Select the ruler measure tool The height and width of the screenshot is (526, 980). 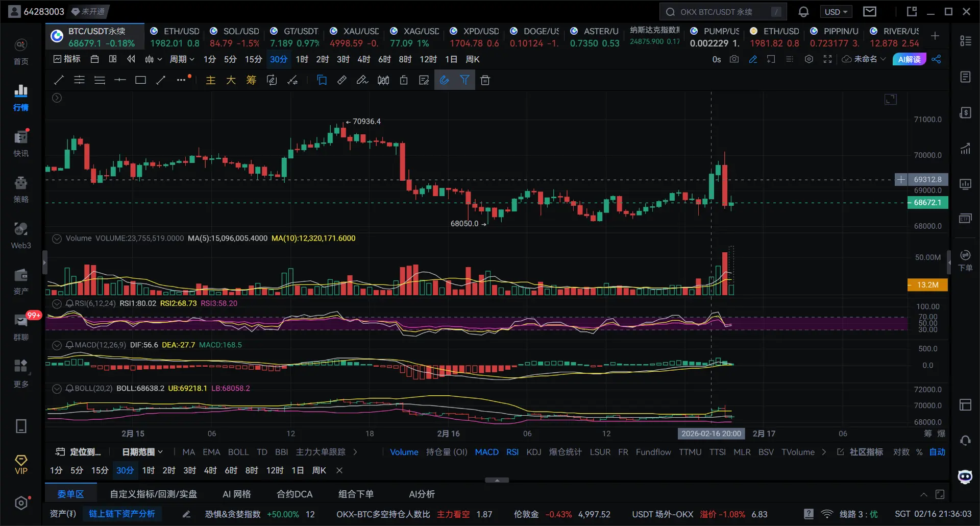click(x=342, y=80)
